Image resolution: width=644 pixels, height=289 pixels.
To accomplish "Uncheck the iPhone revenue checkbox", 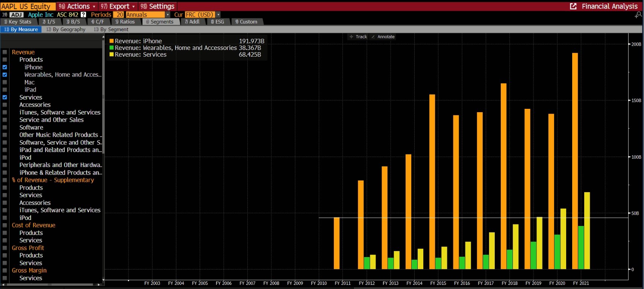I will (5, 67).
